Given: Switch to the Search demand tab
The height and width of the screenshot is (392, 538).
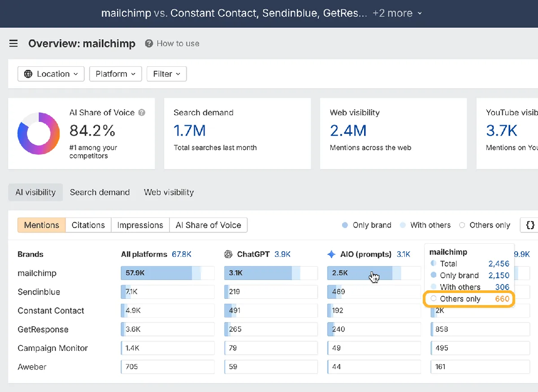Looking at the screenshot, I should click(100, 192).
